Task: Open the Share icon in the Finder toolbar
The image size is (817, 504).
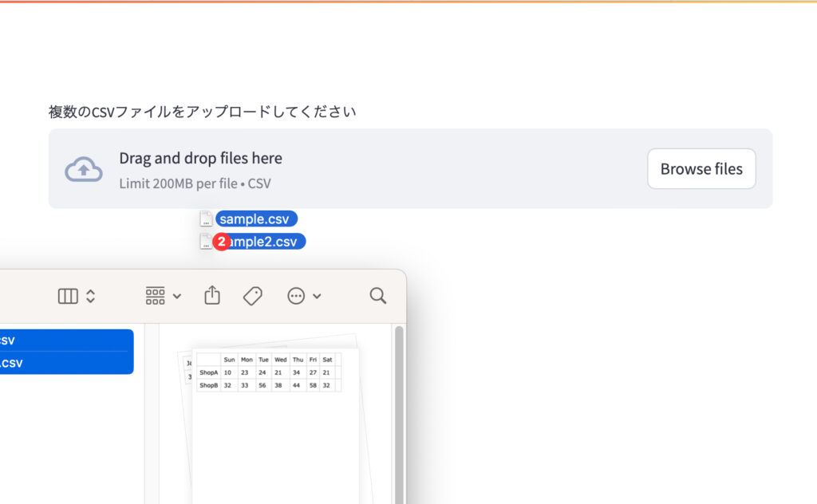Action: click(212, 295)
